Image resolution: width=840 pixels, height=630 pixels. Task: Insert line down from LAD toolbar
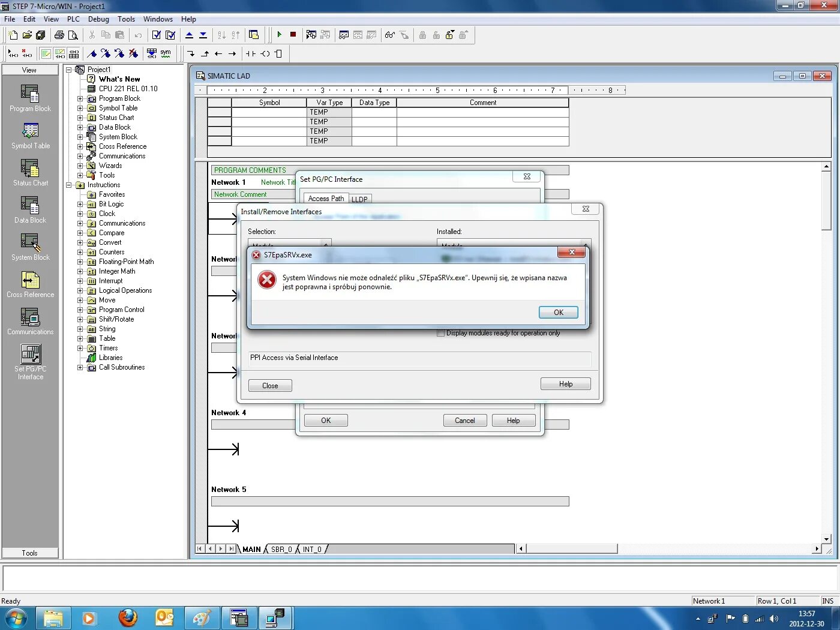191,53
